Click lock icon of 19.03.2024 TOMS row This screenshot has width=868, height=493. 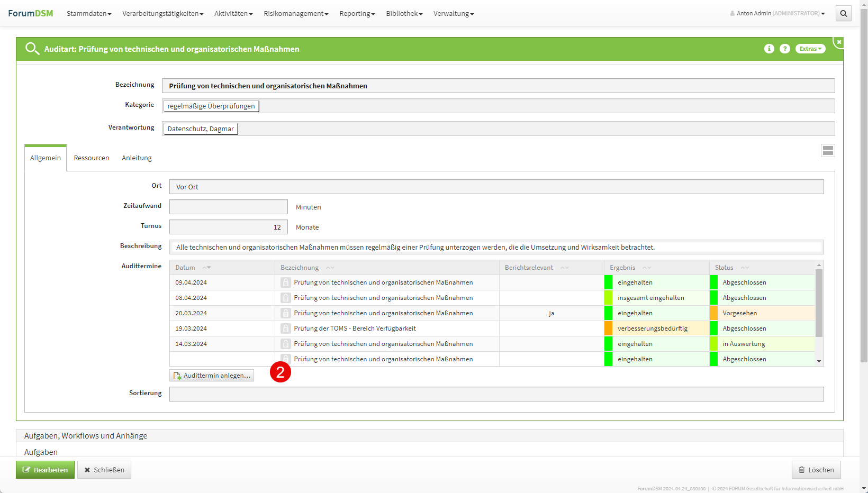tap(286, 328)
